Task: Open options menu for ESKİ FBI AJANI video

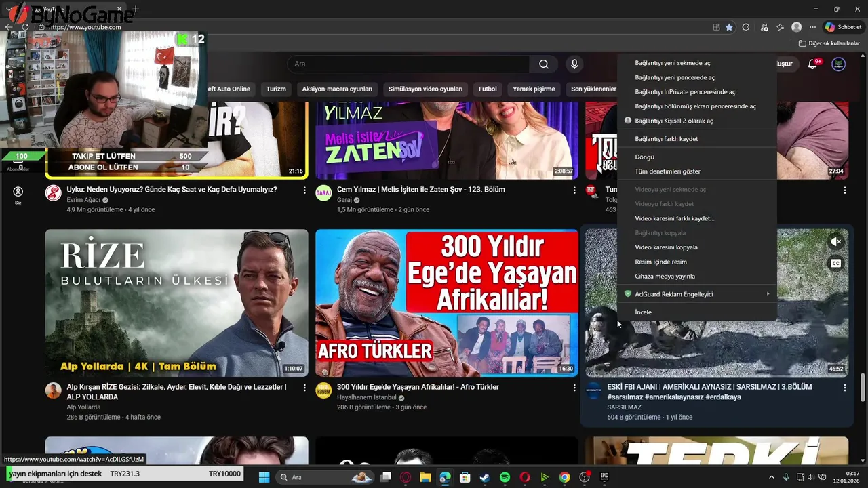Action: [x=844, y=388]
